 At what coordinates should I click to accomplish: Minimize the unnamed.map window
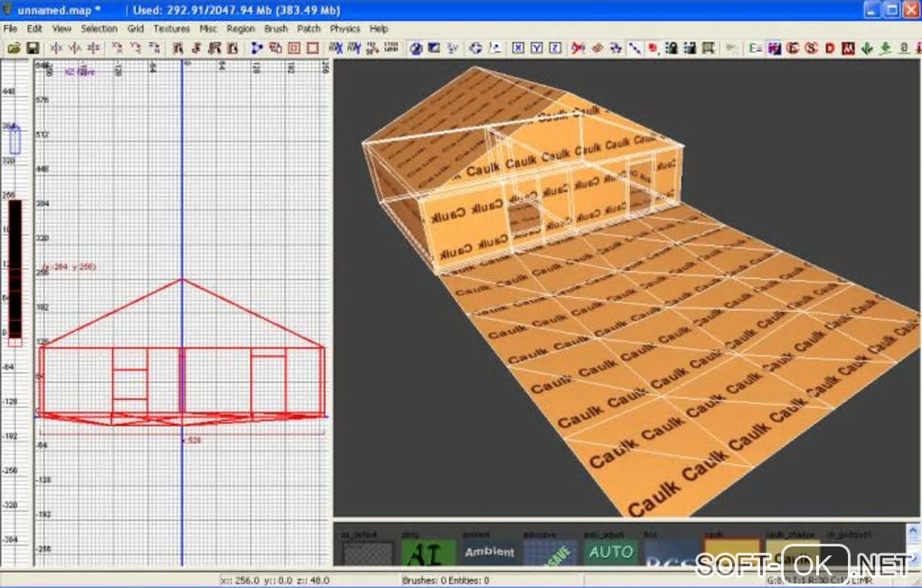click(x=871, y=10)
